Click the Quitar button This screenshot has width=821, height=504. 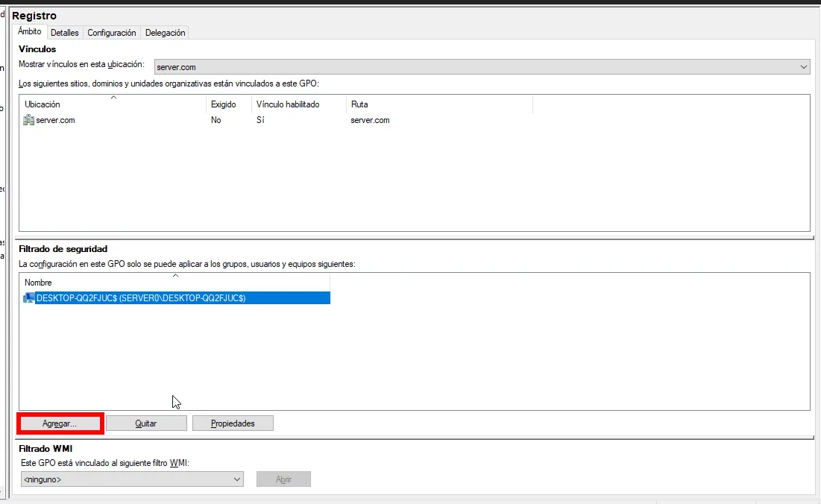tap(146, 423)
